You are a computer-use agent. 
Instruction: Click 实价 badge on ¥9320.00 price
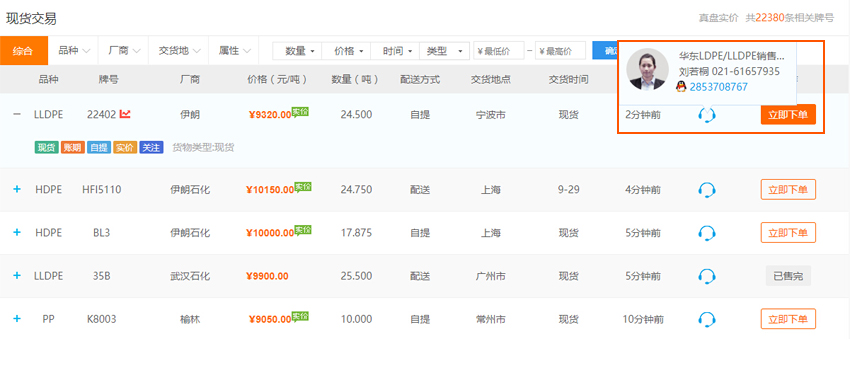point(301,112)
